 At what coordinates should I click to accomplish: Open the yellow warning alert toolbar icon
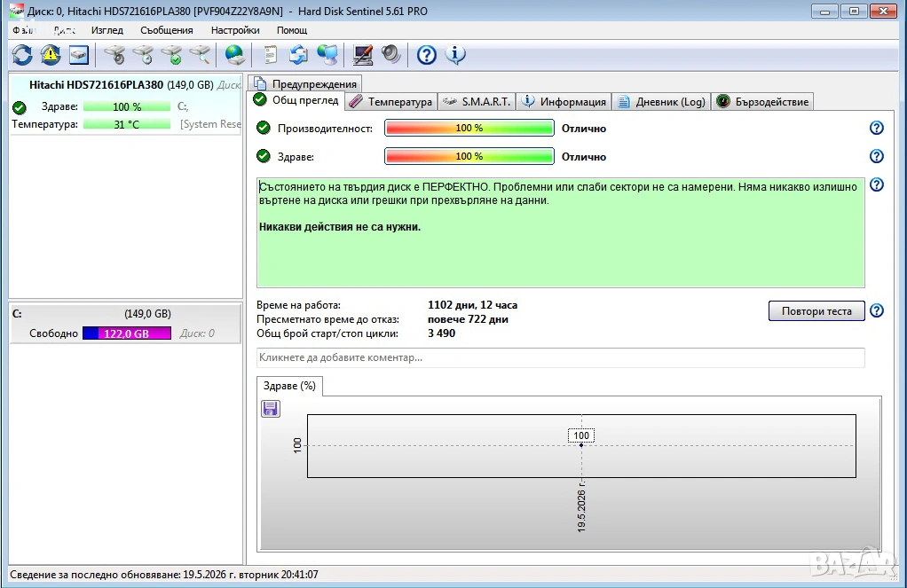(x=51, y=55)
